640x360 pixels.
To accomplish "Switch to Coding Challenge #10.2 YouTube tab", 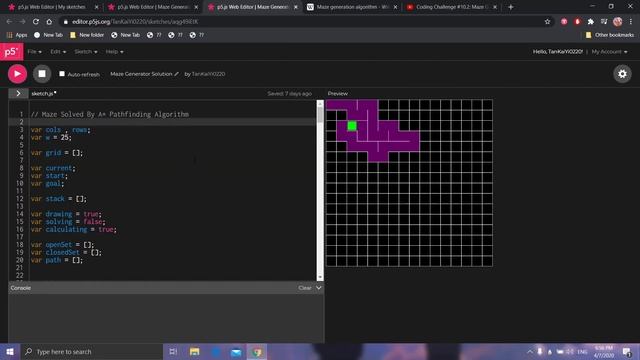I will tap(451, 7).
